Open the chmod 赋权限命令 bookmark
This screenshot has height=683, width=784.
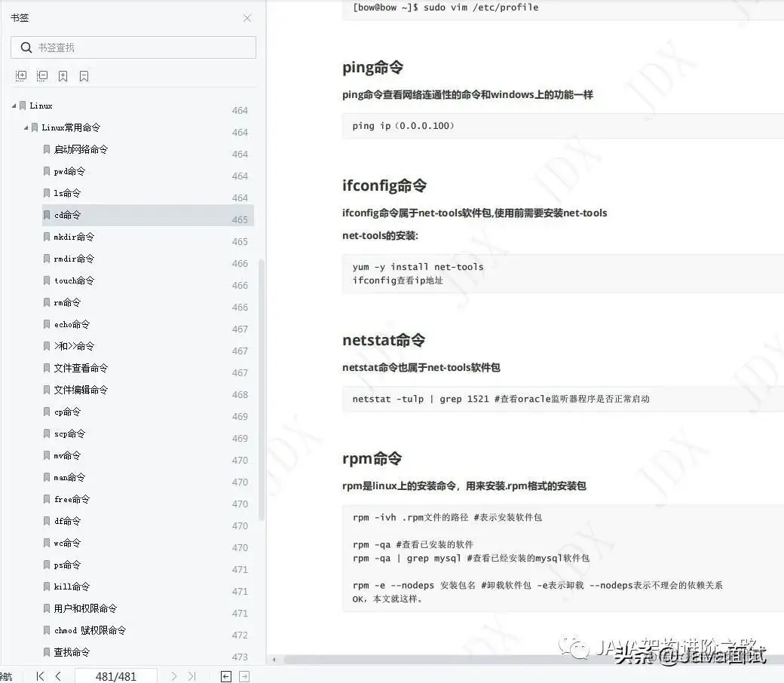click(90, 630)
